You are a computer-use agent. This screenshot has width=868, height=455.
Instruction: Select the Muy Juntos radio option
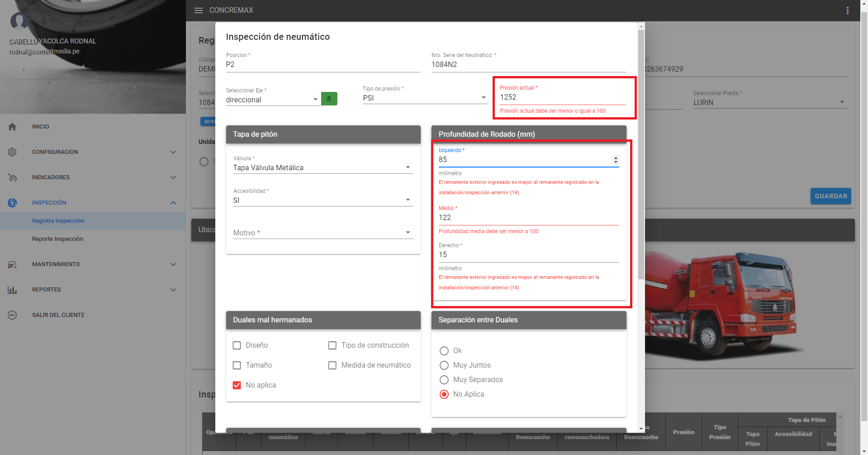click(444, 365)
